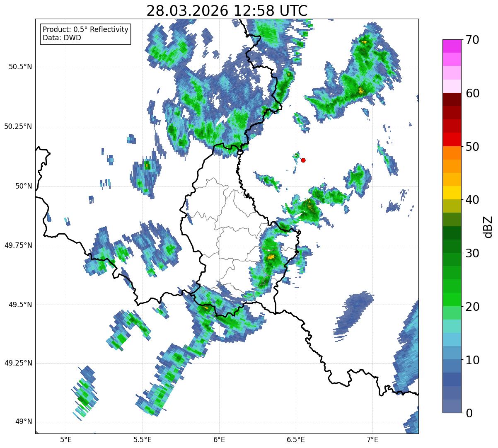Click the "49.5°N" latitude label
The height and width of the screenshot is (448, 498).
pyautogui.click(x=20, y=305)
